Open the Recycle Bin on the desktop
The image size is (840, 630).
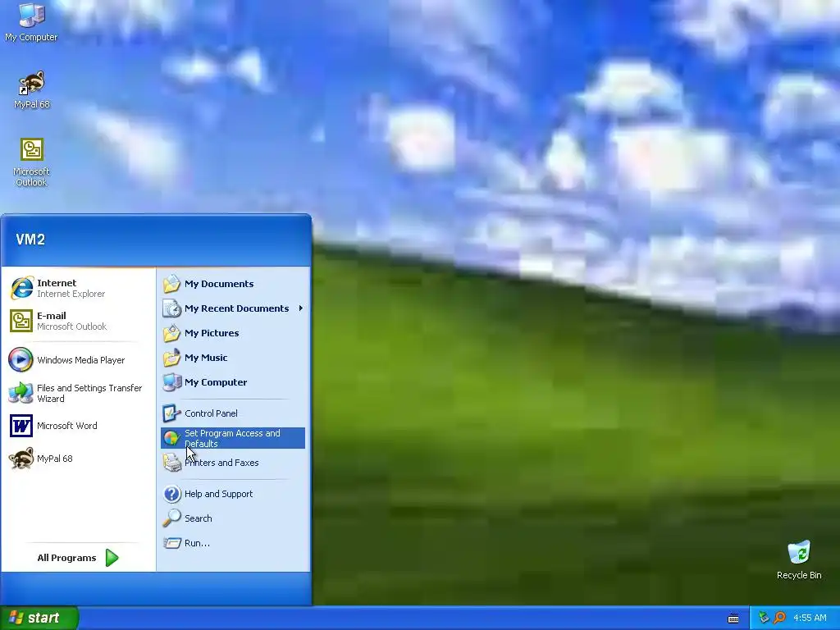pyautogui.click(x=799, y=560)
